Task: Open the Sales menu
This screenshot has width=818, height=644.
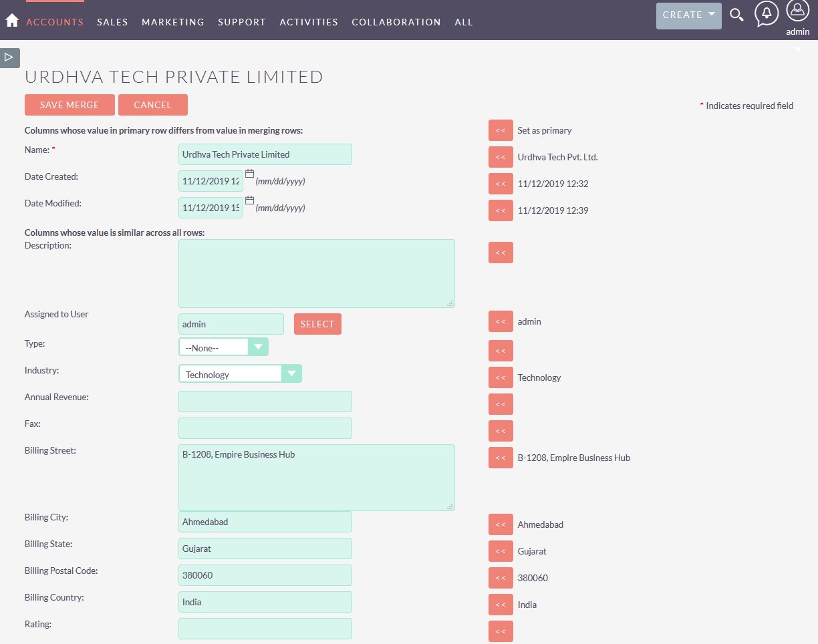Action: click(x=112, y=22)
